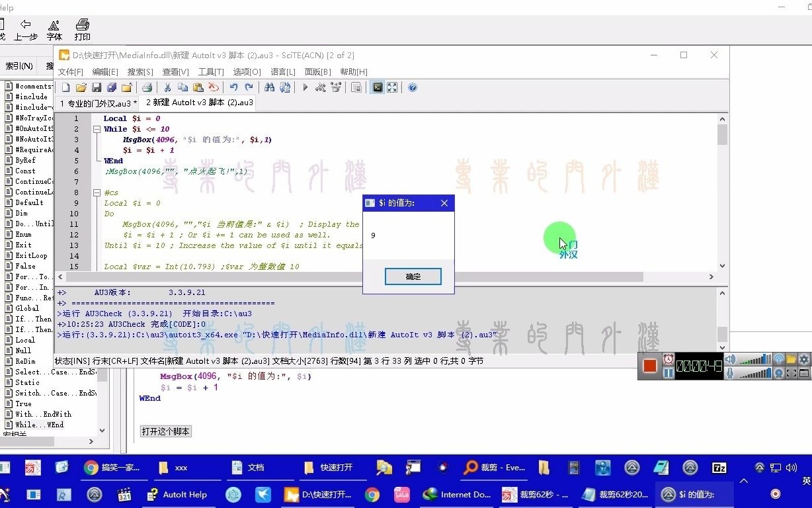
Task: Redo the last edit in SciTE
Action: (x=250, y=87)
